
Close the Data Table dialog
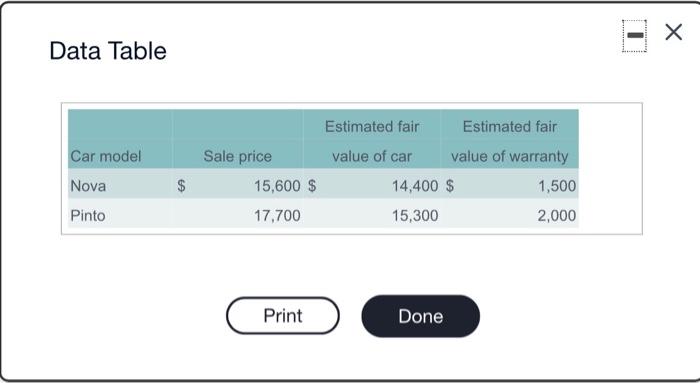[673, 32]
